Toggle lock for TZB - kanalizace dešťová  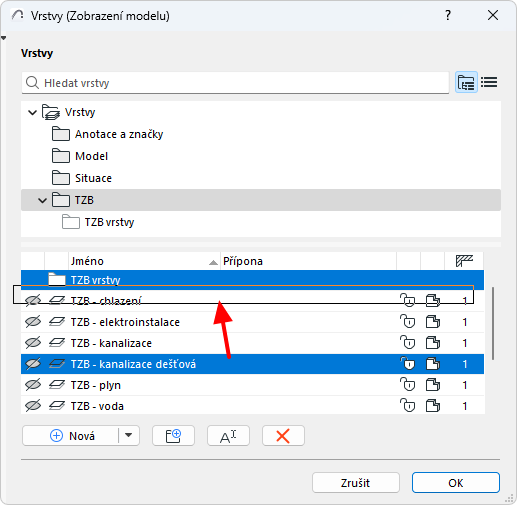tap(408, 364)
